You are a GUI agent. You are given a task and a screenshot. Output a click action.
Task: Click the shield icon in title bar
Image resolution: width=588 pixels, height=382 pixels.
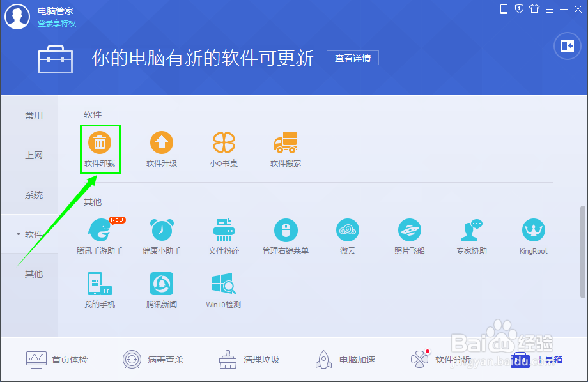click(x=519, y=9)
